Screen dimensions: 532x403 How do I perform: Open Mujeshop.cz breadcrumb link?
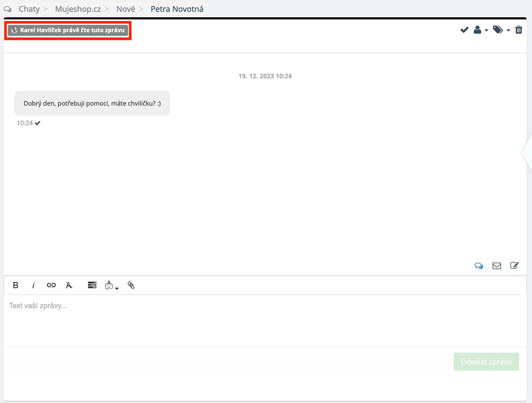(78, 9)
